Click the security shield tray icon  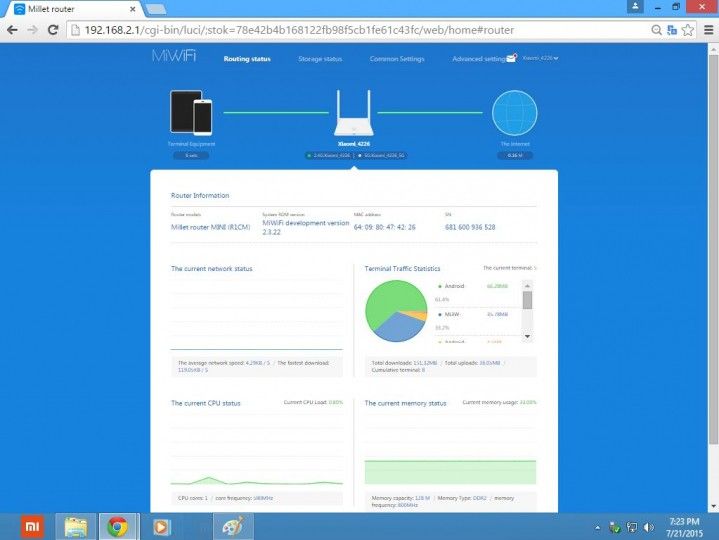click(x=614, y=528)
